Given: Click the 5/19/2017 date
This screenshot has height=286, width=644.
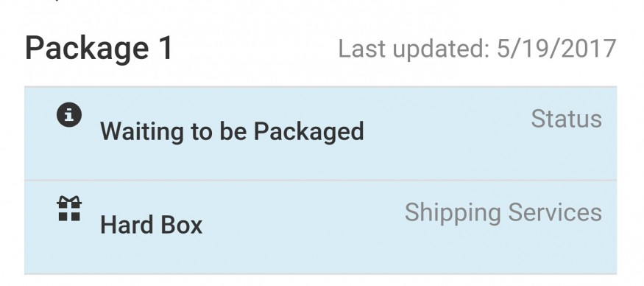Looking at the screenshot, I should click(556, 49).
